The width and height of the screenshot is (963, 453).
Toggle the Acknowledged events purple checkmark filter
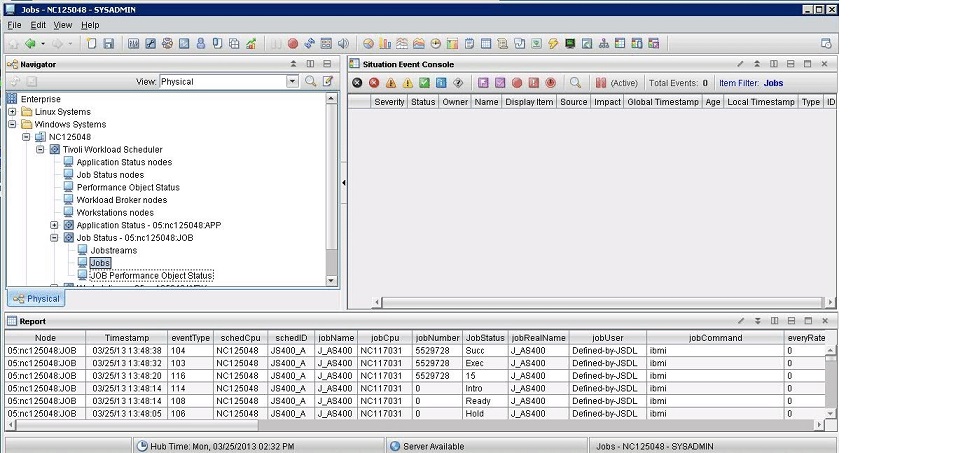click(x=500, y=83)
